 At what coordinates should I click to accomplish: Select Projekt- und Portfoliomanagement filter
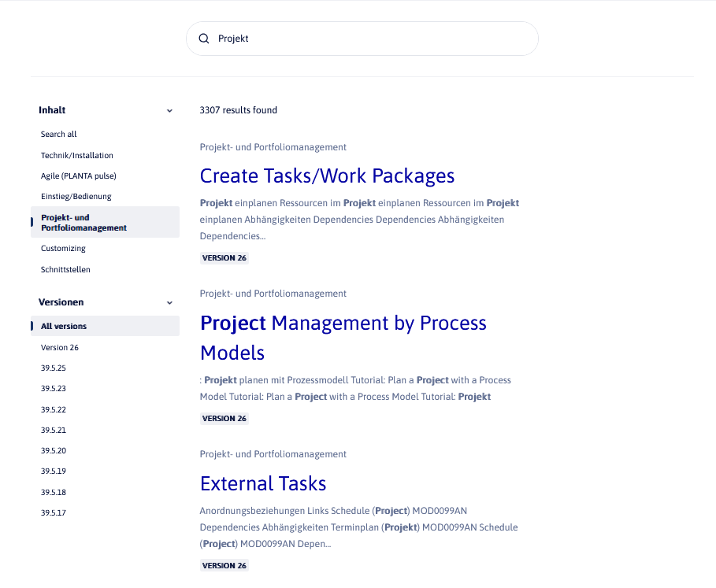[83, 223]
